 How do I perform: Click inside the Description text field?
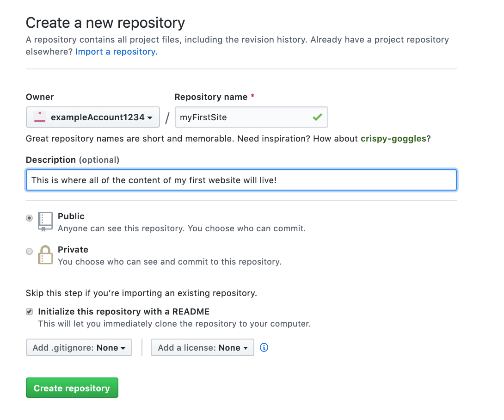[x=241, y=180]
